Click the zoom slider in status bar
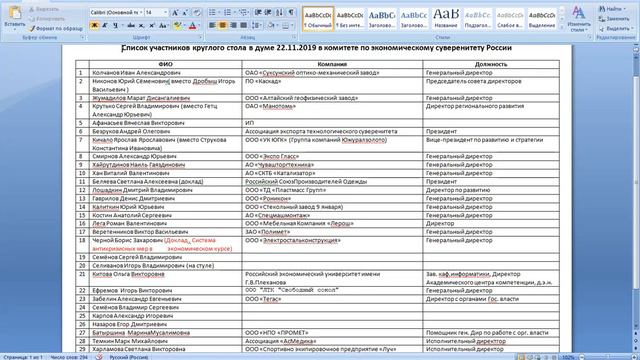This screenshot has width=640, height=360. [x=608, y=357]
